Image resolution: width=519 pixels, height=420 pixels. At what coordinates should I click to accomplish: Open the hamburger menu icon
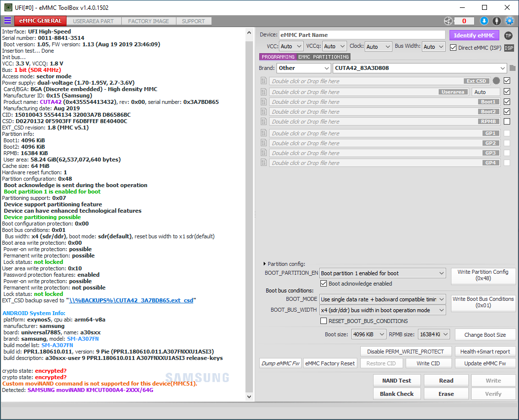point(7,21)
